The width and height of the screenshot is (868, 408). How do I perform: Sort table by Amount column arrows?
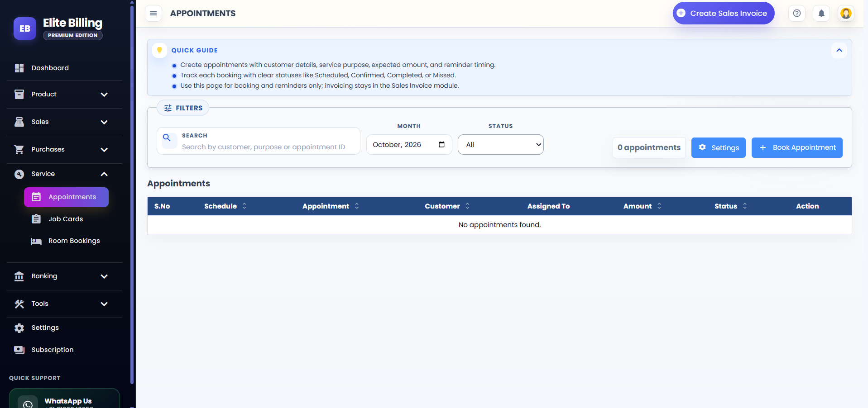[x=659, y=206]
